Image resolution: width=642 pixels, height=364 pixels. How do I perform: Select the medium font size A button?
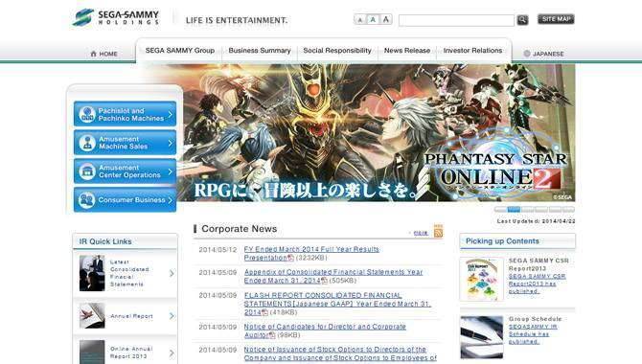tap(373, 19)
